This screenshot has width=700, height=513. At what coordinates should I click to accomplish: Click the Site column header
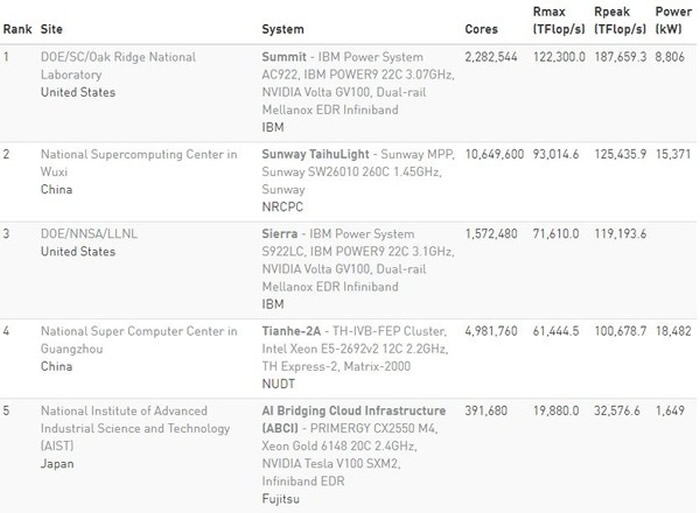pyautogui.click(x=51, y=29)
